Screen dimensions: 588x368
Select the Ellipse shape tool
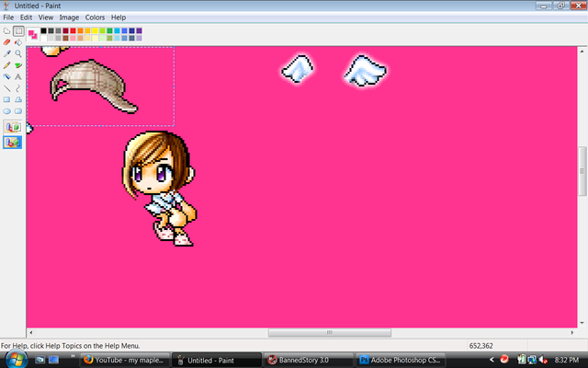click(6, 111)
